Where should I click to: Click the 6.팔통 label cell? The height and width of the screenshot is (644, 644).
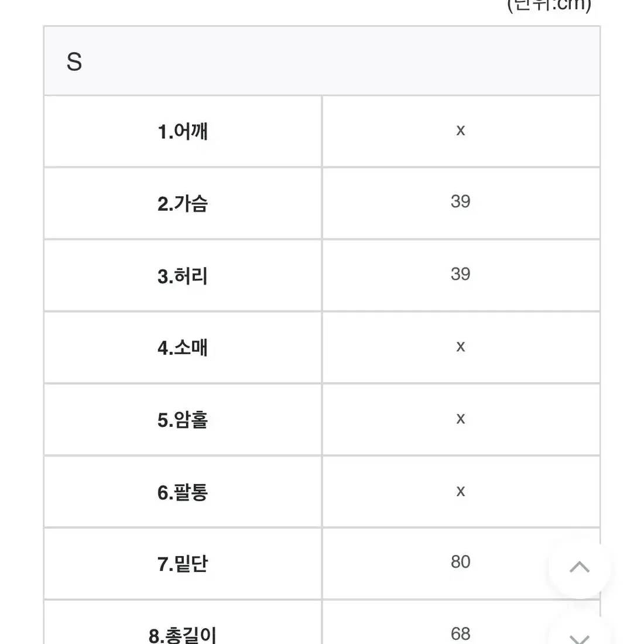coord(183,492)
